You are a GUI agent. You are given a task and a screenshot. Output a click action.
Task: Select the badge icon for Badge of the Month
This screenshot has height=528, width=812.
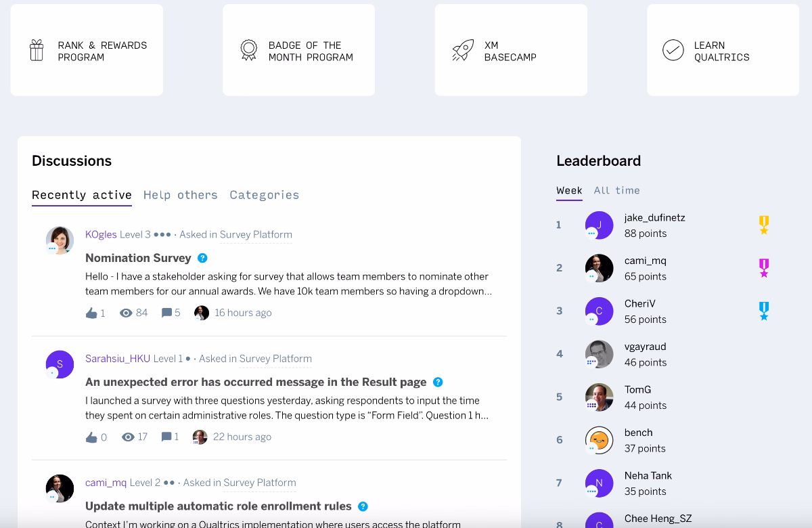tap(248, 50)
